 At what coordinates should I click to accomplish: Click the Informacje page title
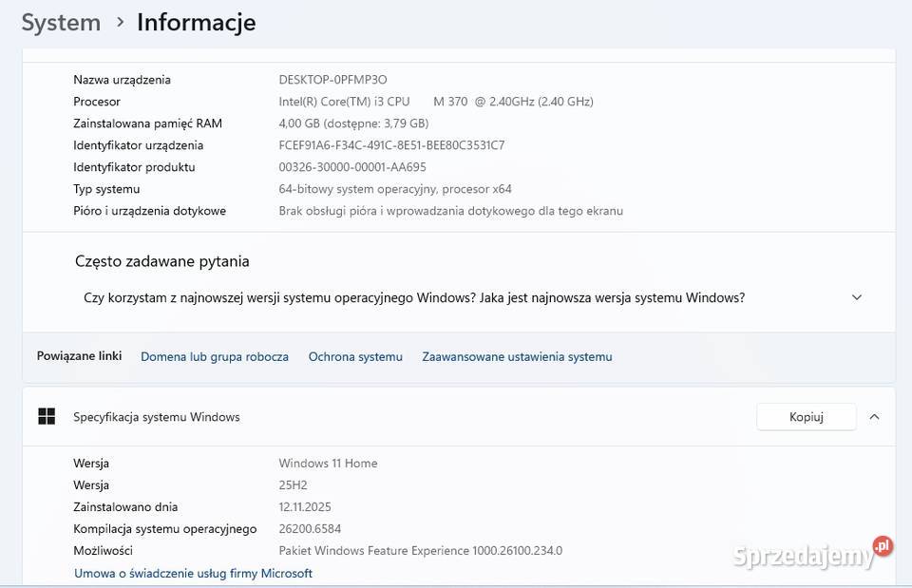(x=197, y=23)
